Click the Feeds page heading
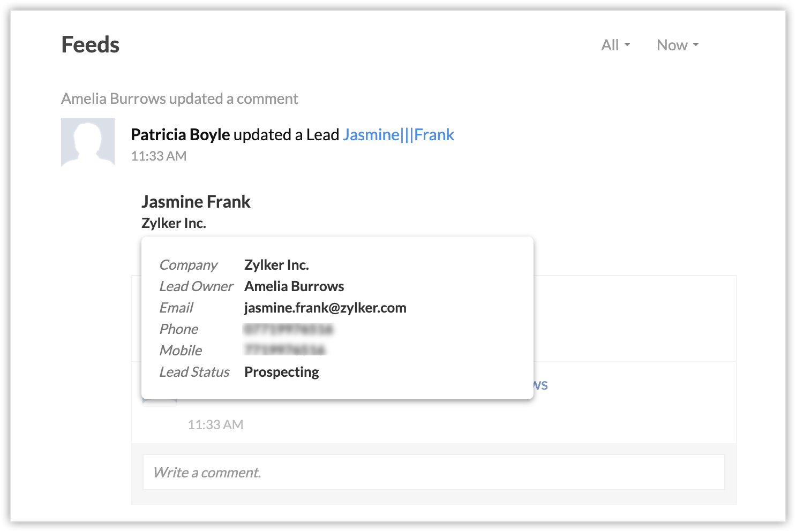This screenshot has height=532, width=796. [x=91, y=45]
